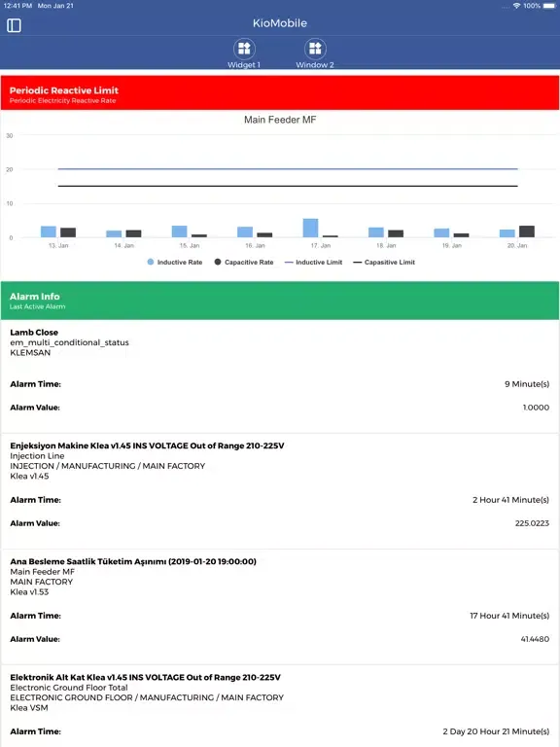Switch to the Window 2 tab
The width and height of the screenshot is (560, 747).
pos(315,53)
